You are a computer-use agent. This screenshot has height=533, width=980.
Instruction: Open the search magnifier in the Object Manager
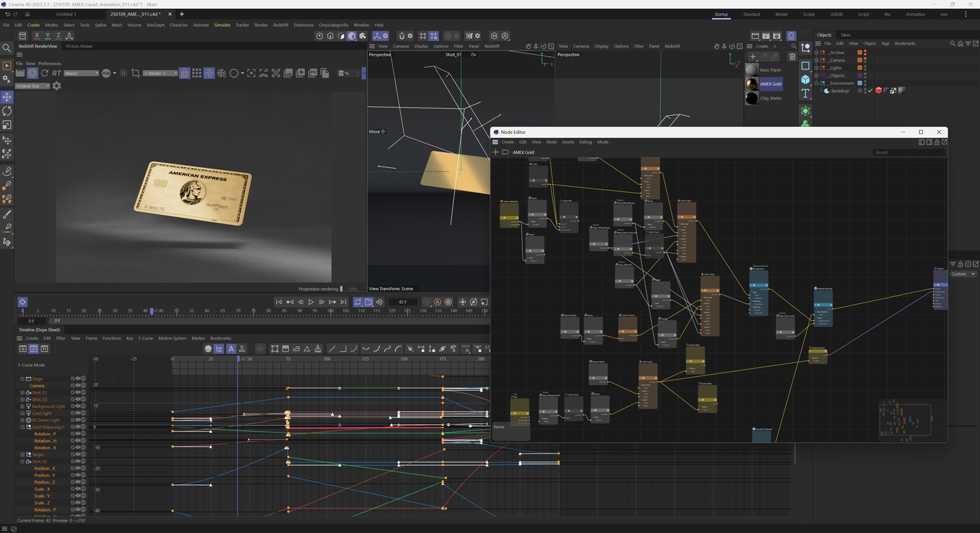952,44
